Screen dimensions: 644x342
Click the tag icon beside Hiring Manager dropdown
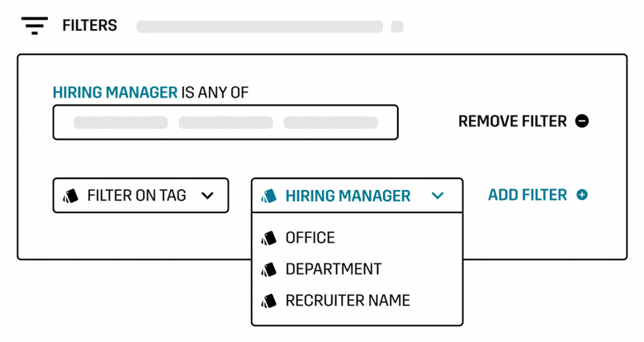point(269,196)
